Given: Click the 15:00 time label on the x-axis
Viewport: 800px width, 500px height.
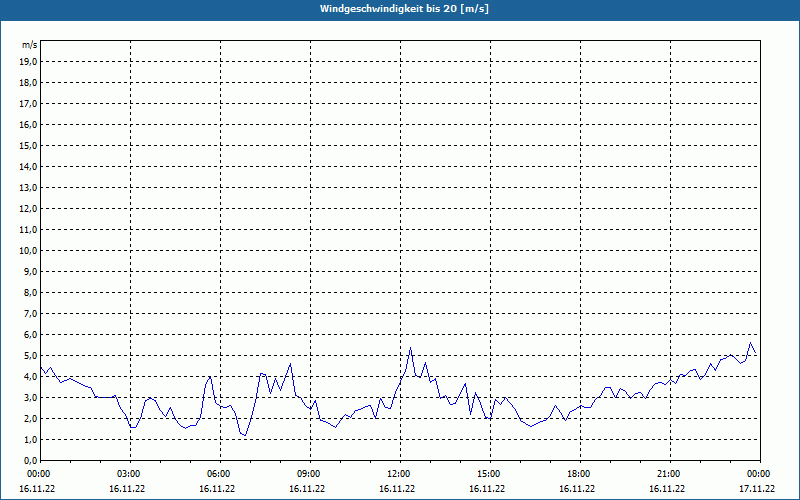Looking at the screenshot, I should pyautogui.click(x=488, y=473).
